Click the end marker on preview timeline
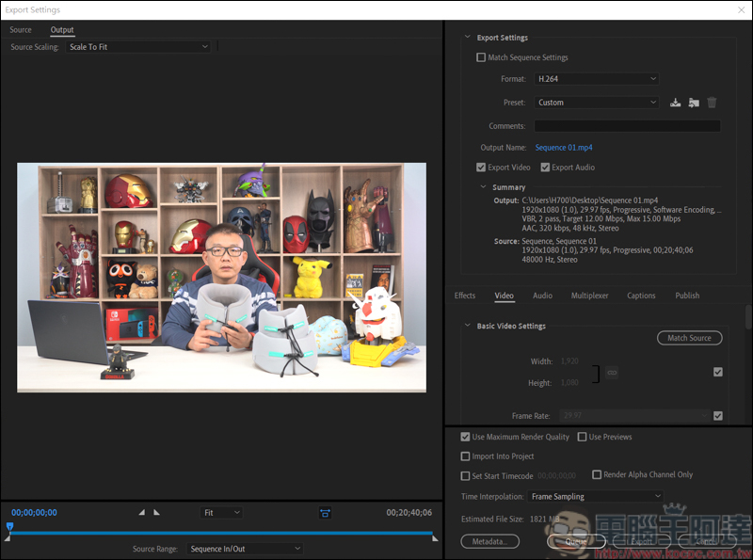 tap(435, 537)
